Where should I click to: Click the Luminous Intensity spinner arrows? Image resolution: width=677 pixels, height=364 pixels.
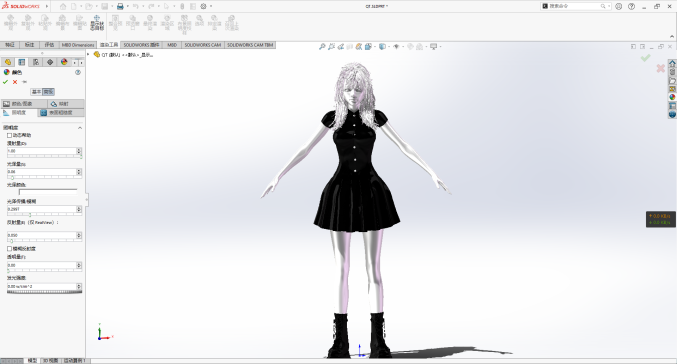(x=79, y=286)
